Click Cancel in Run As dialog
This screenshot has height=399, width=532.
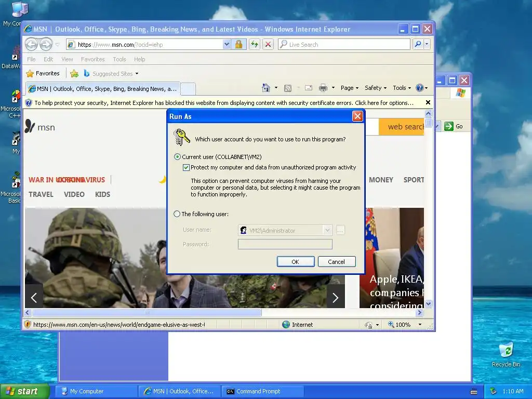pos(337,262)
